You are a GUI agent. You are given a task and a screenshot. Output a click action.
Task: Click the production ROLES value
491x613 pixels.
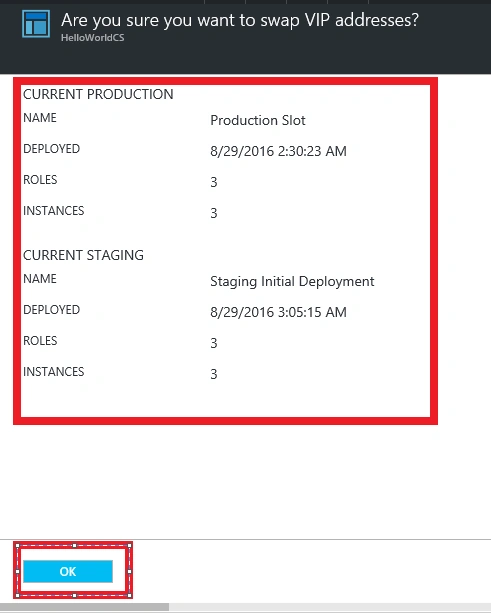tap(214, 182)
